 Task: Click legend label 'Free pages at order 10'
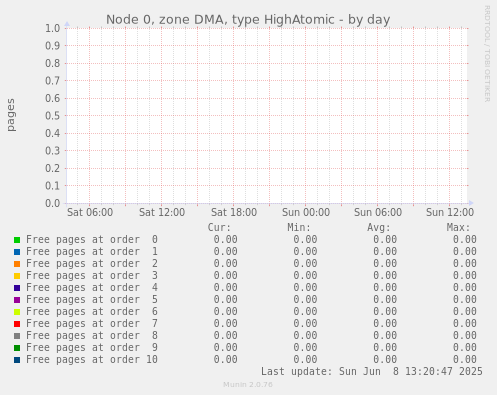[92, 360]
